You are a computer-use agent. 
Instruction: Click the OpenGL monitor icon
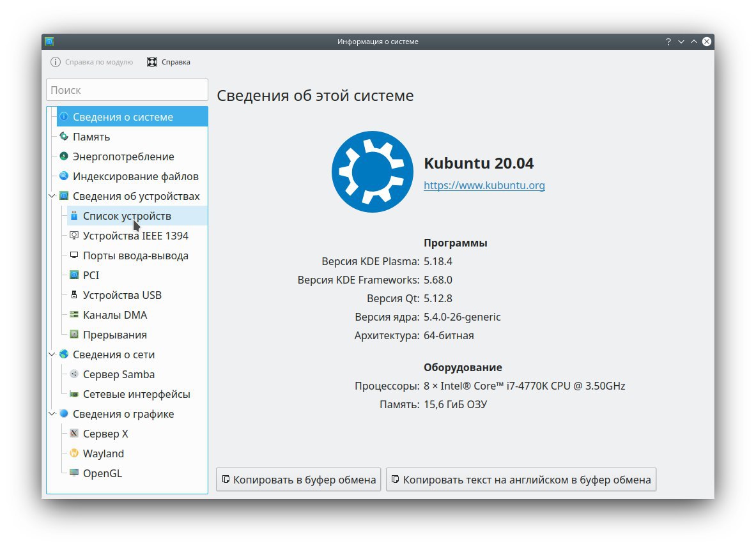(x=73, y=473)
